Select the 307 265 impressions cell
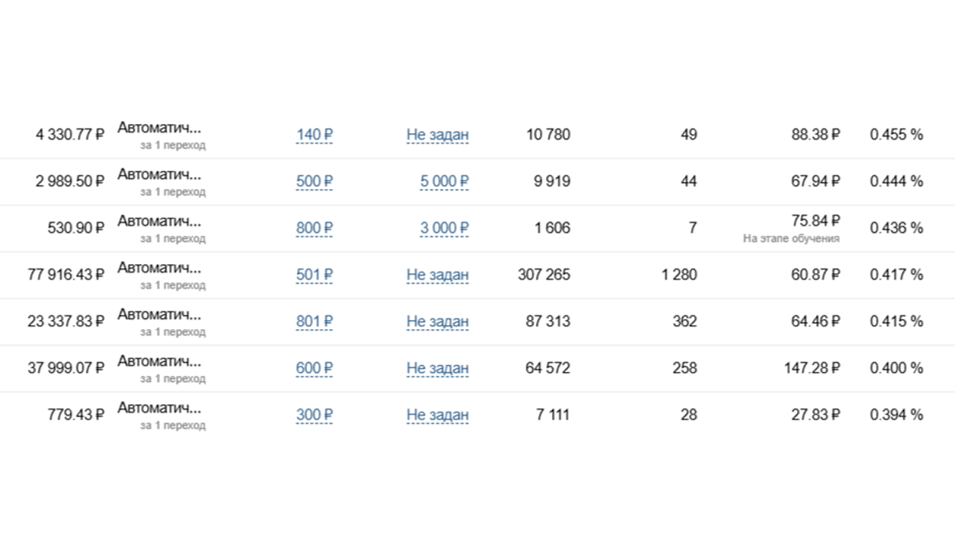This screenshot has height=551, width=980. [x=544, y=275]
